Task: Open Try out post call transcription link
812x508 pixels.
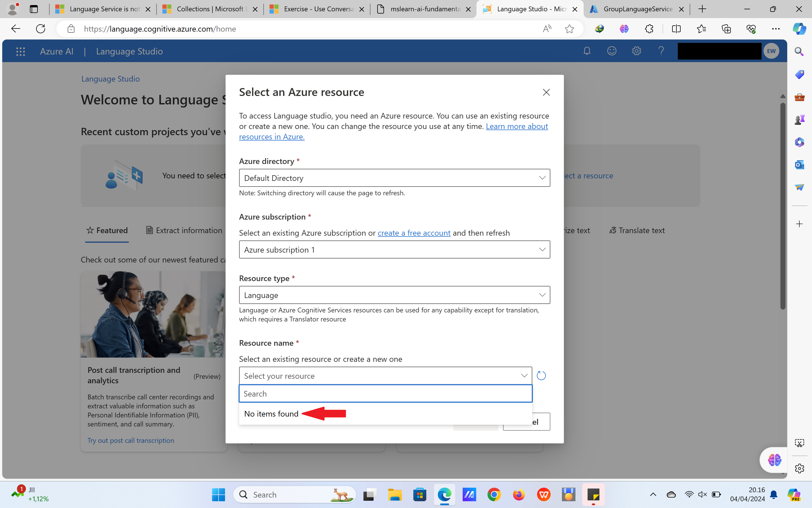Action: (131, 440)
